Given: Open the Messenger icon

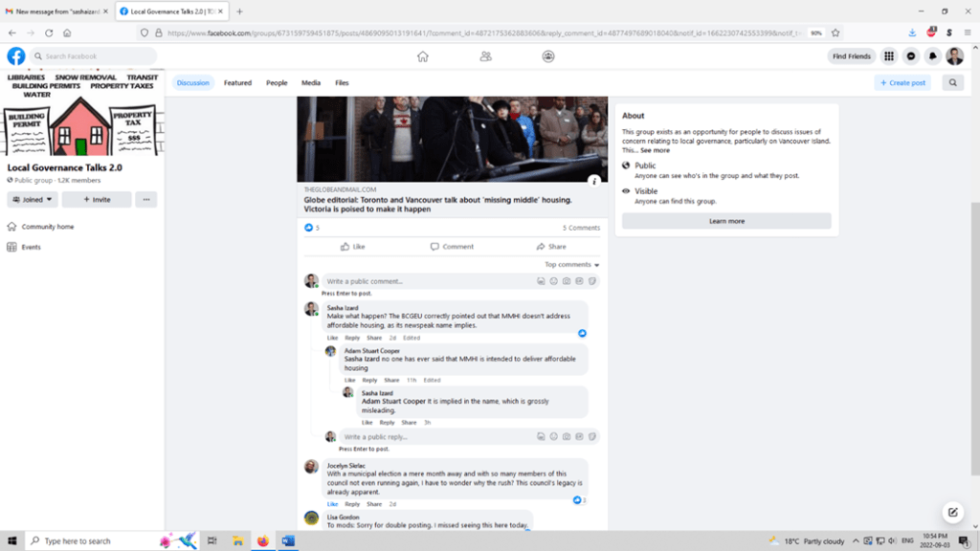Looking at the screenshot, I should pyautogui.click(x=911, y=56).
